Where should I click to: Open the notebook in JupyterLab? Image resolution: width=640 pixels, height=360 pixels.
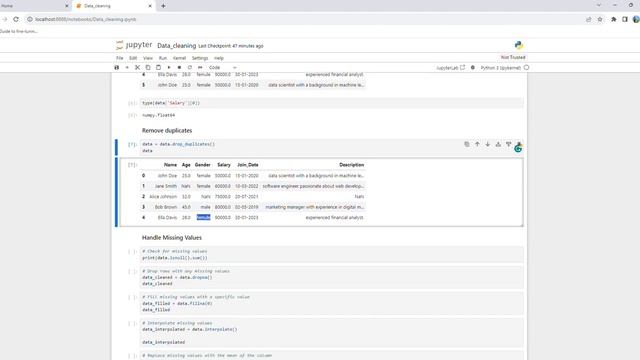[x=451, y=68]
